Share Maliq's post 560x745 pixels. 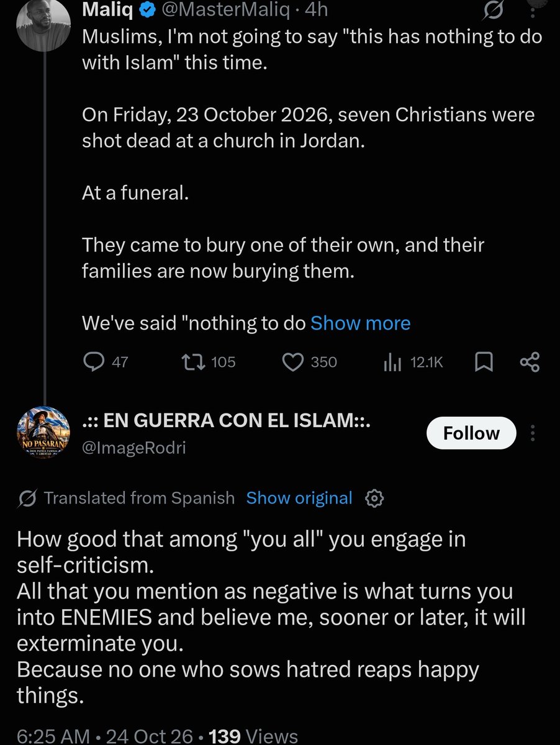click(529, 362)
